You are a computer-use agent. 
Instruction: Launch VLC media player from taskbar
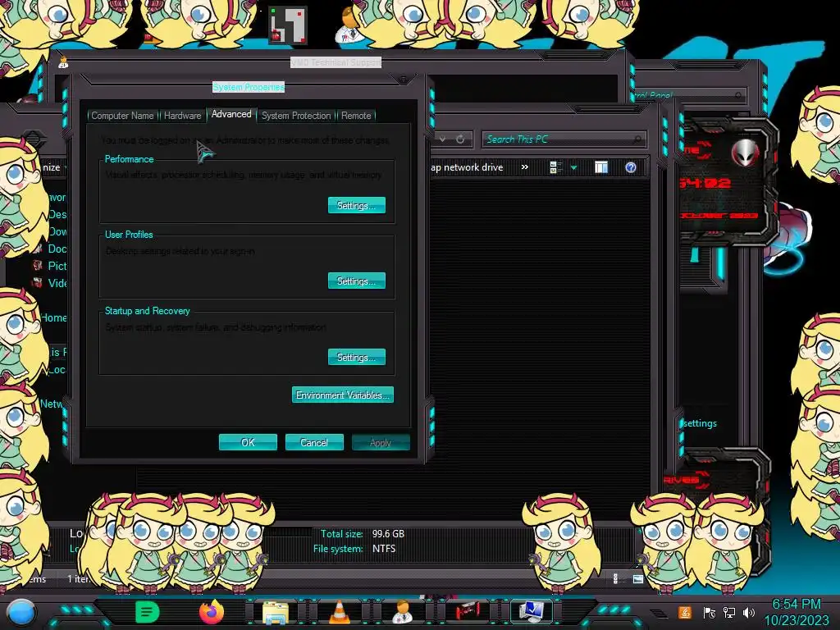339,612
